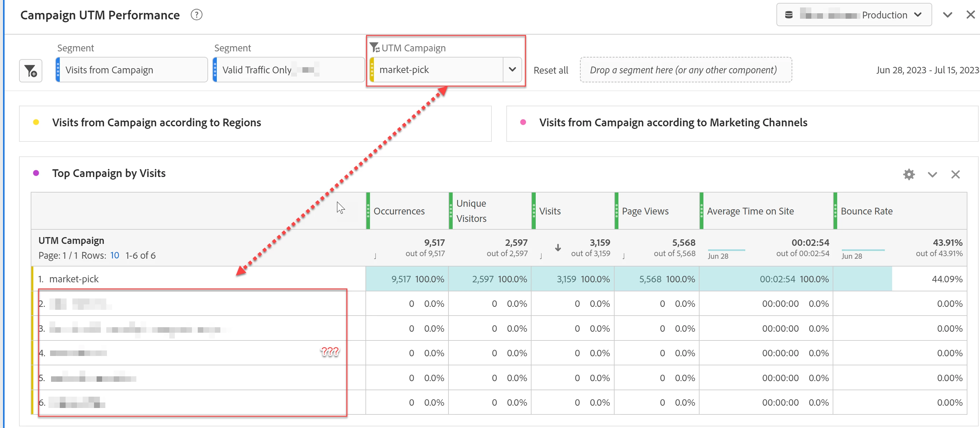Click the database icon in report suite selector

pyautogui.click(x=789, y=15)
